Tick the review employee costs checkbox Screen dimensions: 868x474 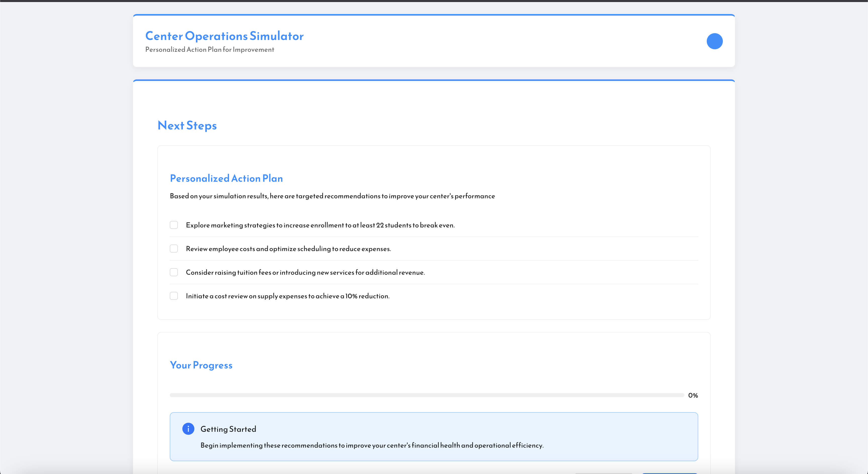click(174, 249)
